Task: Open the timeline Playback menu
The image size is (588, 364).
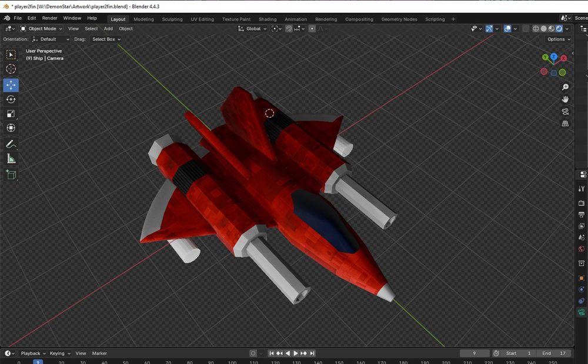Action: click(33, 353)
